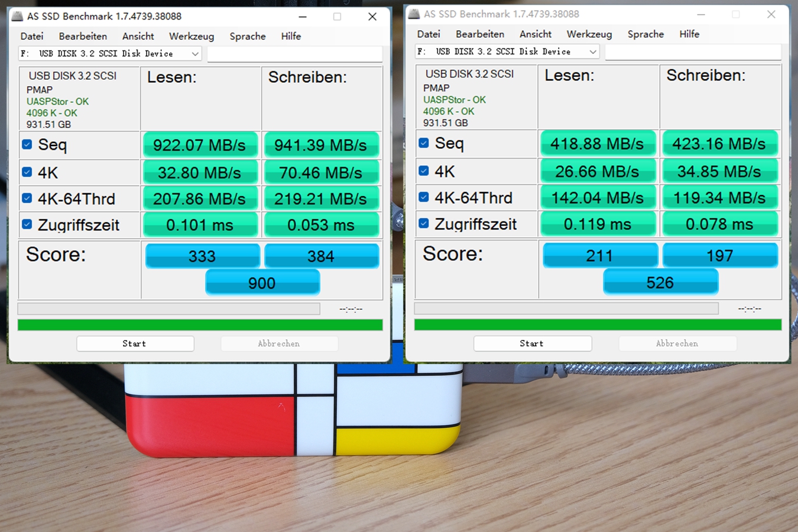798x532 pixels.
Task: Click the 4K write value 70.46 MB/s
Action: (x=321, y=173)
